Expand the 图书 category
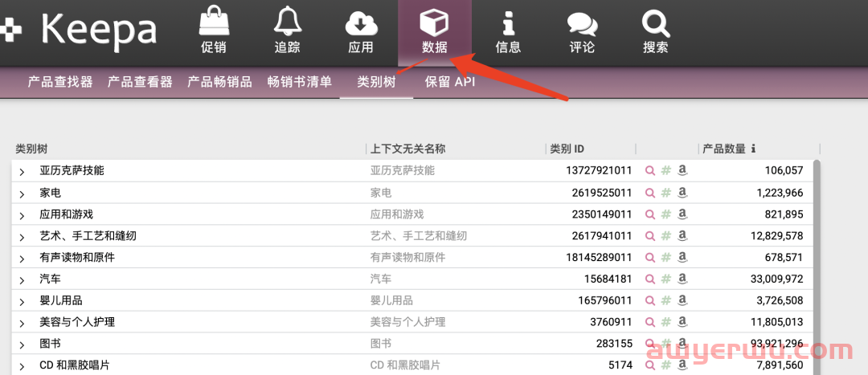868x375 pixels. coord(22,345)
